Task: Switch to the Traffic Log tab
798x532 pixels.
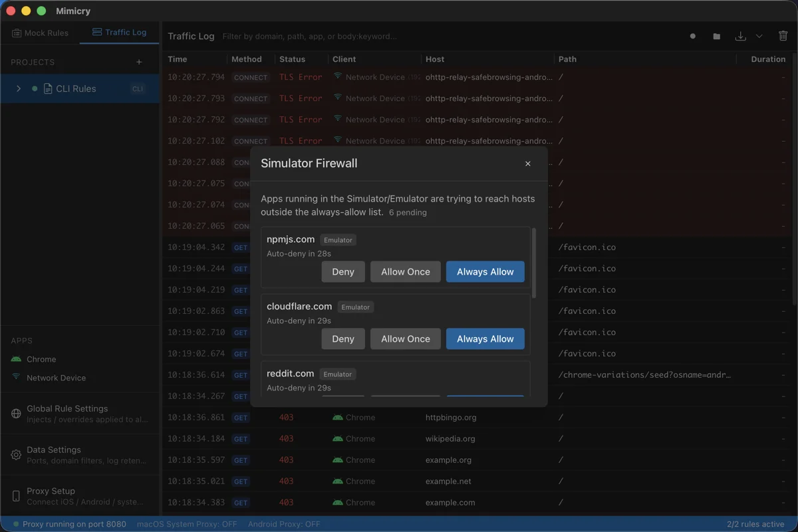Action: (119, 33)
